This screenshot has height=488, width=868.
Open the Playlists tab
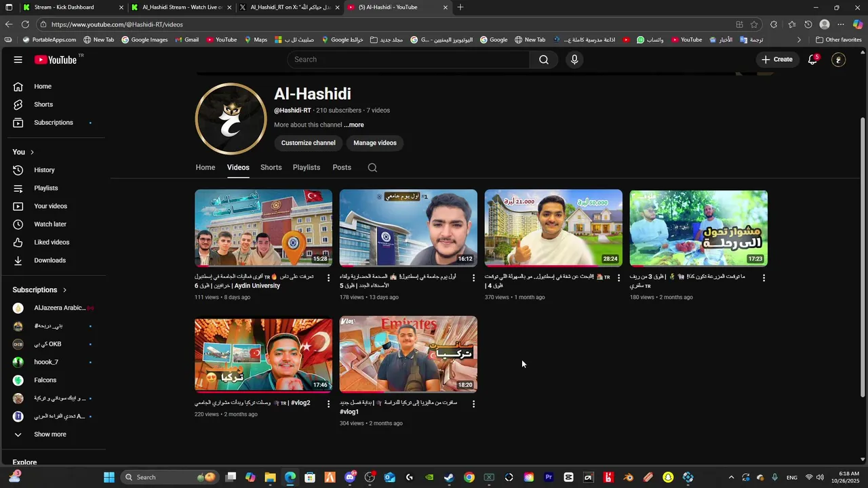[x=307, y=167]
